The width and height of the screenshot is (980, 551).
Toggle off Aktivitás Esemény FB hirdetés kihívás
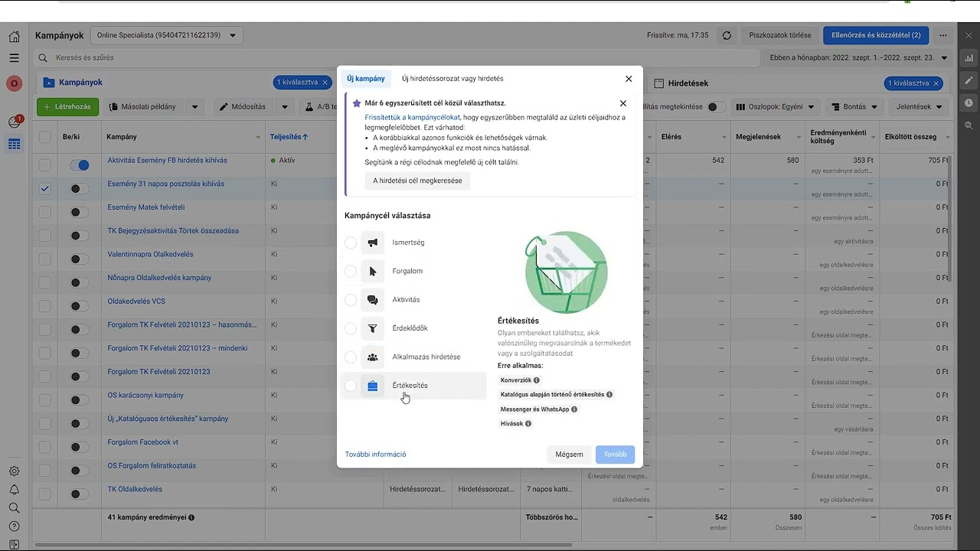click(x=80, y=165)
